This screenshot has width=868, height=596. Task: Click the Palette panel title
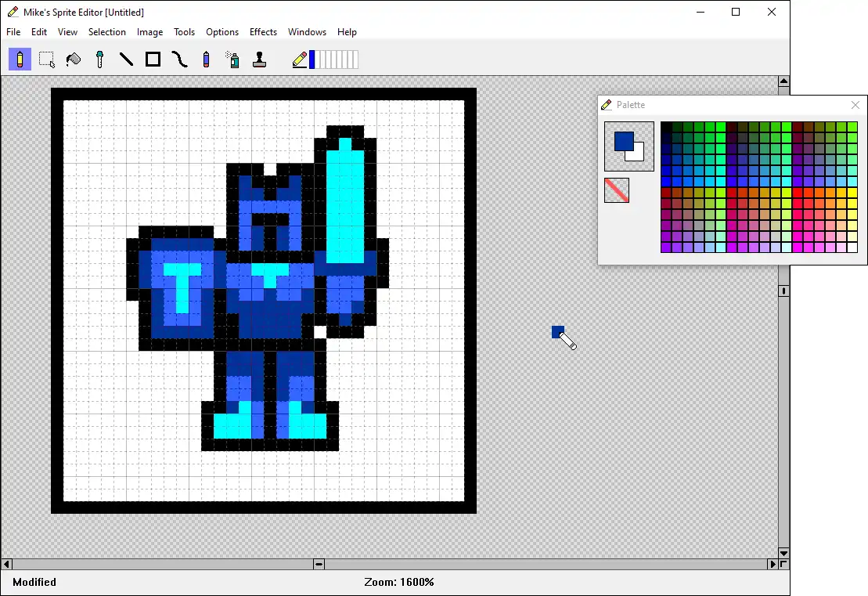point(631,105)
